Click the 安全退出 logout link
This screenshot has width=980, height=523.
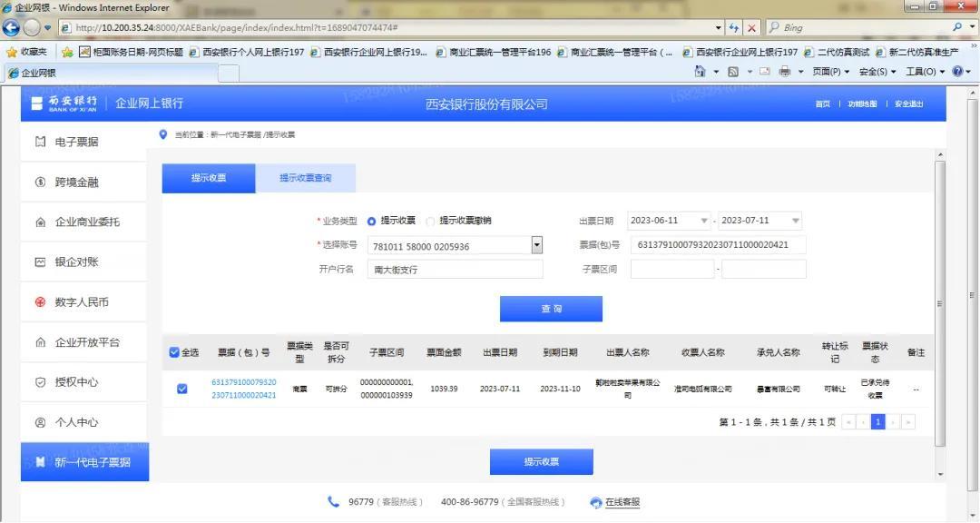pyautogui.click(x=908, y=104)
